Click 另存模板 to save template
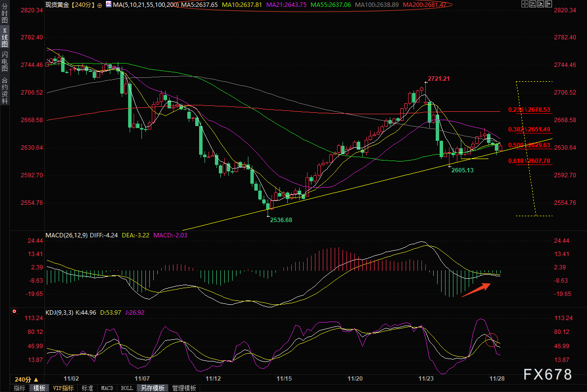587x392 pixels. 152,388
